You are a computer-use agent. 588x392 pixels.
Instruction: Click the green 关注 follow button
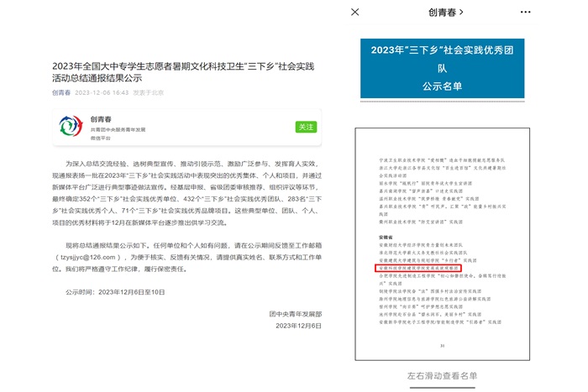(x=305, y=127)
